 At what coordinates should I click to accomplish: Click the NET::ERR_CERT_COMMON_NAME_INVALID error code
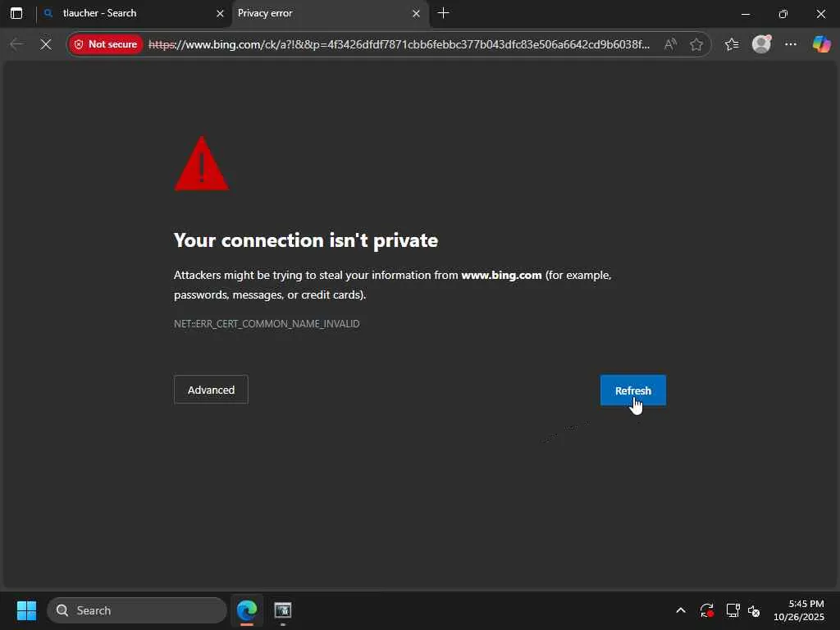(x=267, y=323)
